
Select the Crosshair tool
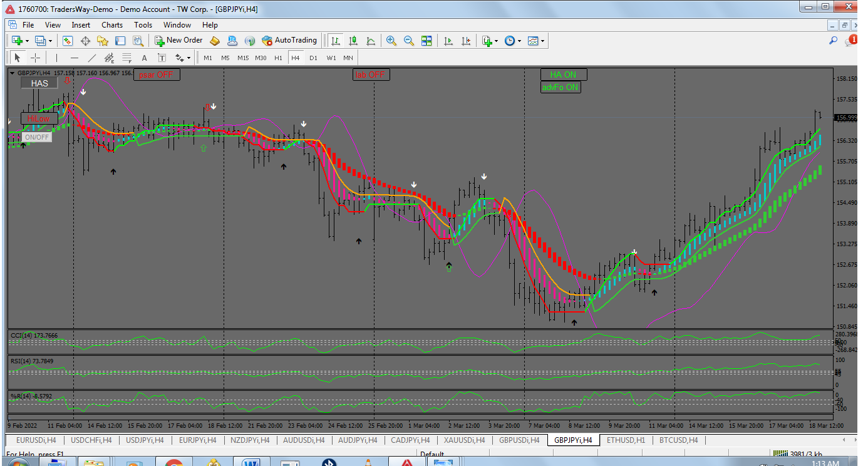[36, 58]
